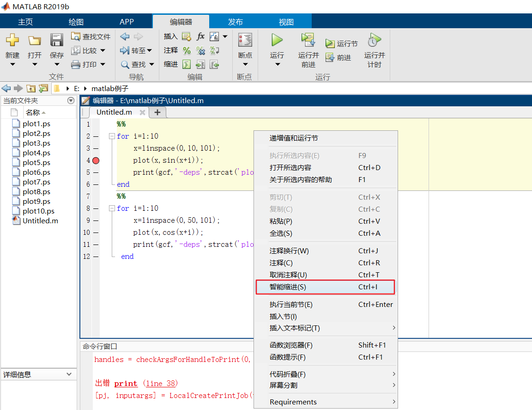
Task: Click the decrease indent icon
Action: [214, 65]
